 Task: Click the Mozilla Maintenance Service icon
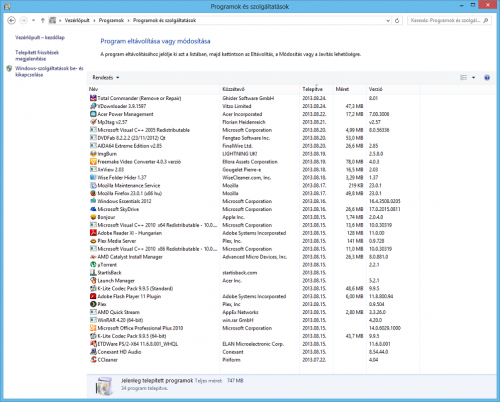(x=93, y=185)
